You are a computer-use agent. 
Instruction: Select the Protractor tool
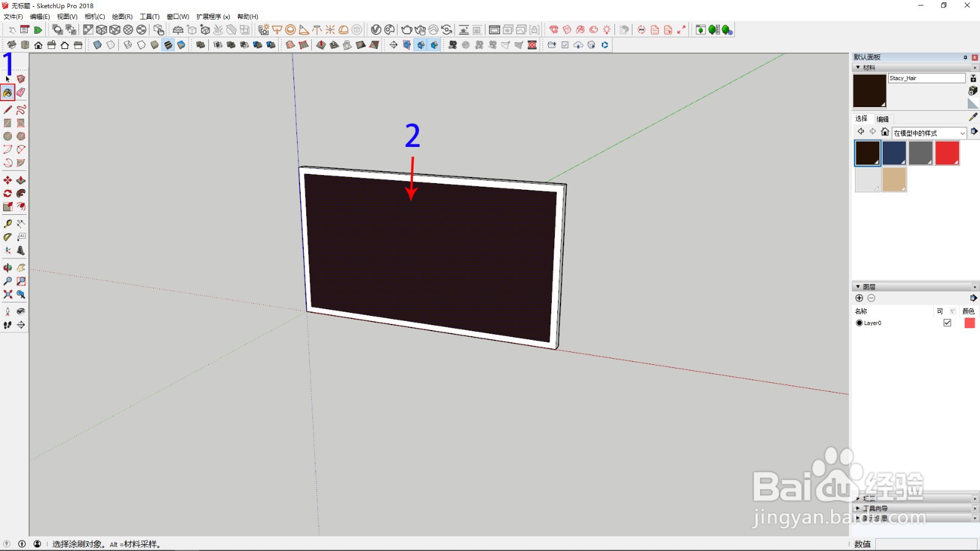(x=7, y=237)
